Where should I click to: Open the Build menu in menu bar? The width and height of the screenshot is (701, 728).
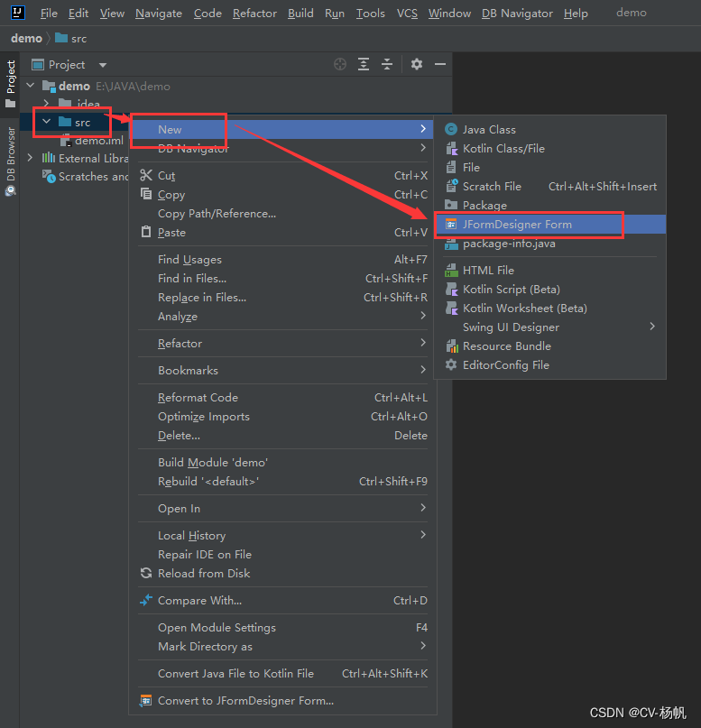[x=300, y=13]
